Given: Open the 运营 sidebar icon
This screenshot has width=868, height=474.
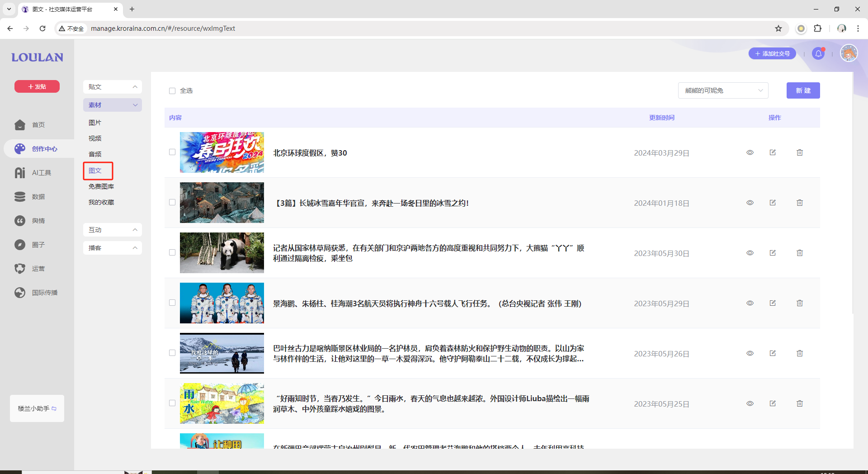Looking at the screenshot, I should click(x=20, y=269).
